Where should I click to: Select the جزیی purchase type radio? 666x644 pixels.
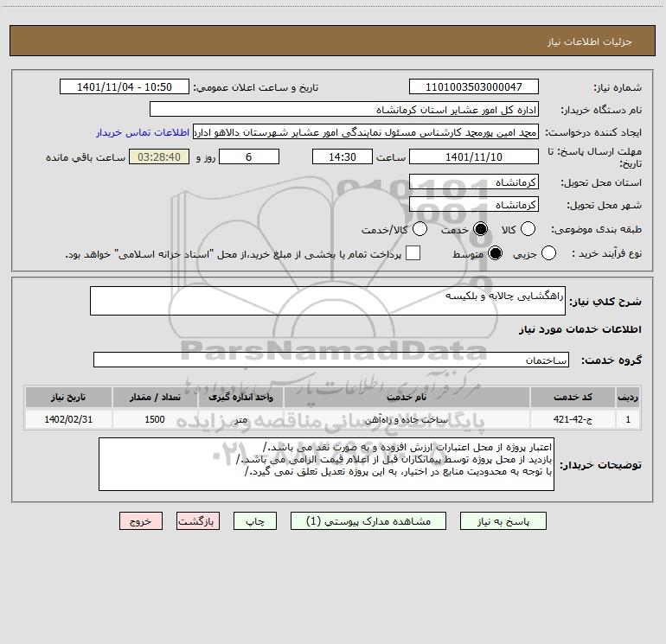click(x=548, y=253)
